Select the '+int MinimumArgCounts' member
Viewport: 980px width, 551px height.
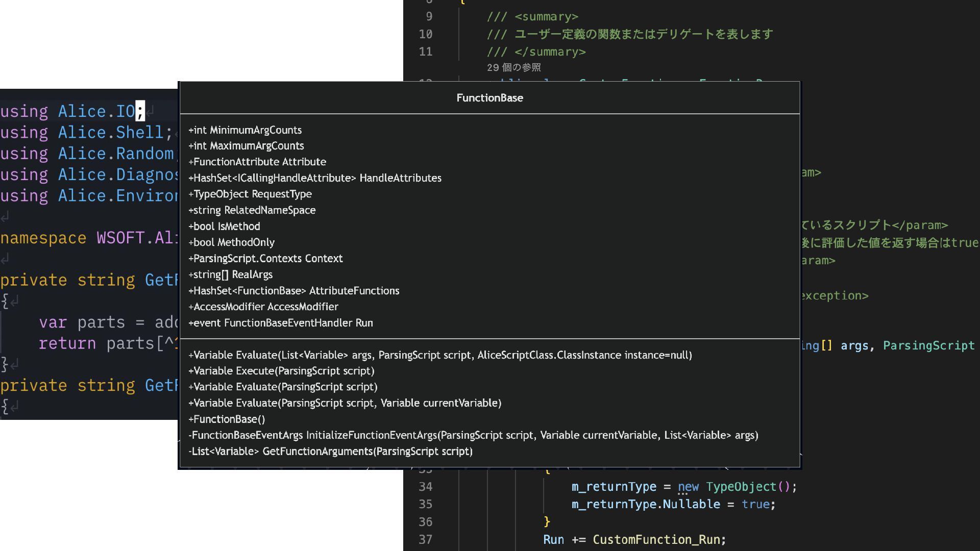tap(245, 130)
